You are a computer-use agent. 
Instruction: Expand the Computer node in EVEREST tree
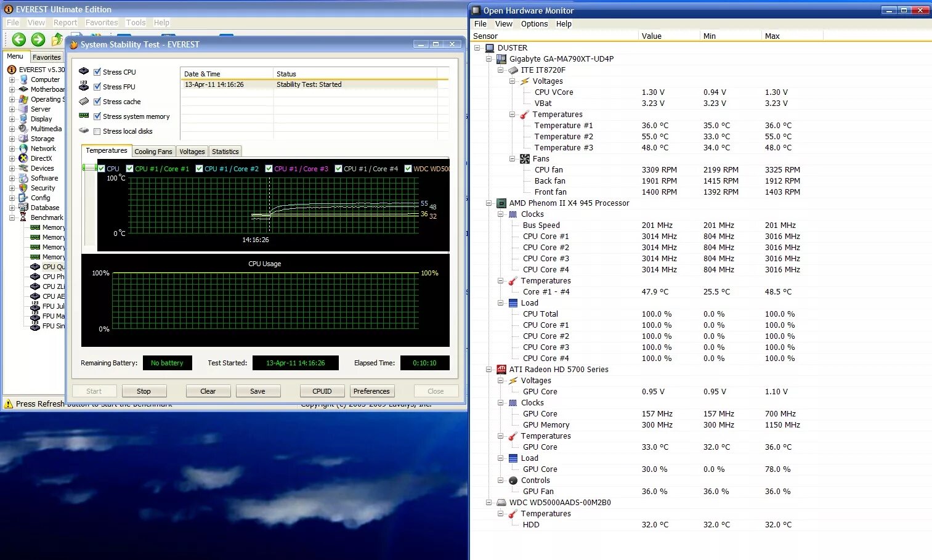(12, 79)
